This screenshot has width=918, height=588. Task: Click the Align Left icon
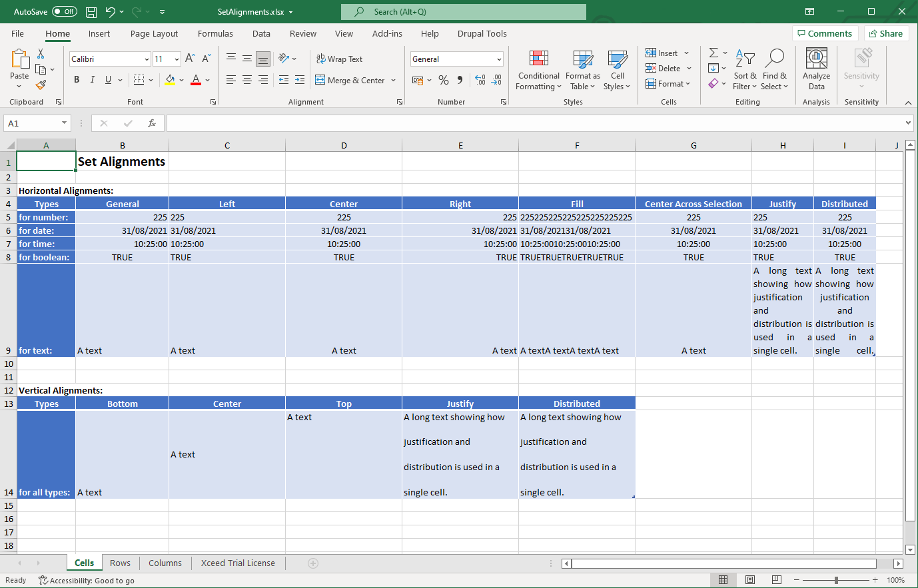pos(231,80)
